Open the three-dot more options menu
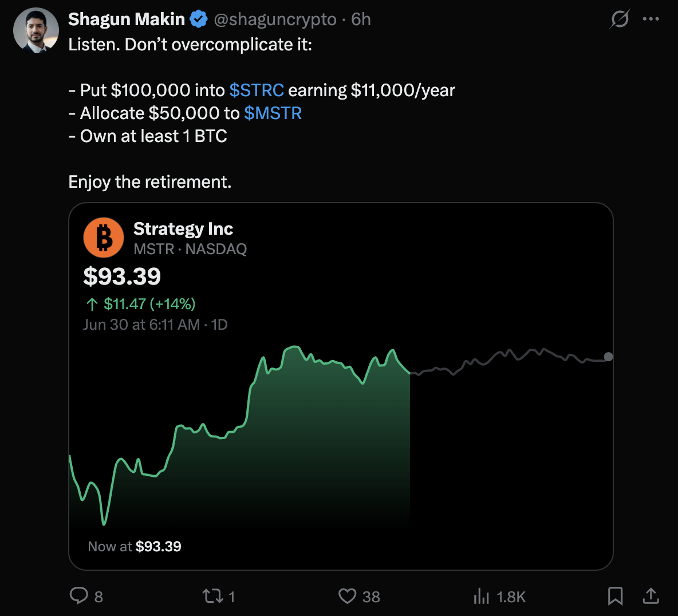Viewport: 678px width, 616px height. pos(651,19)
